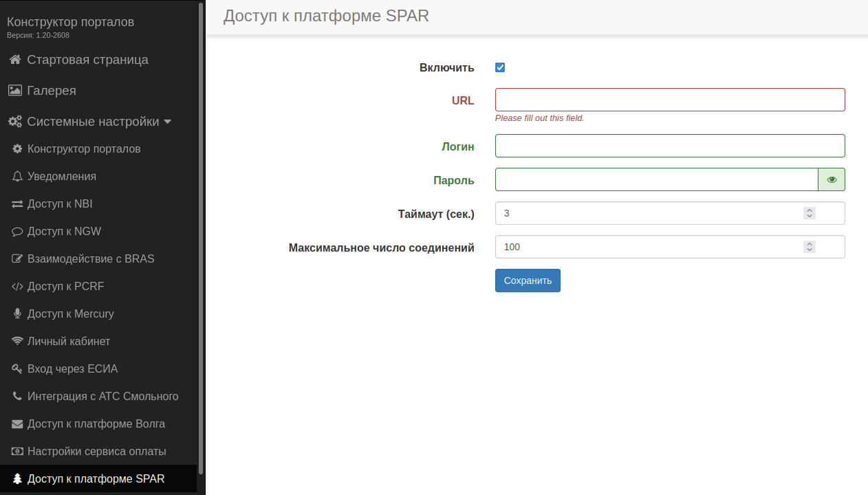Click the key icon beside Вход через ЕСИА
This screenshot has width=868, height=495.
(x=18, y=368)
